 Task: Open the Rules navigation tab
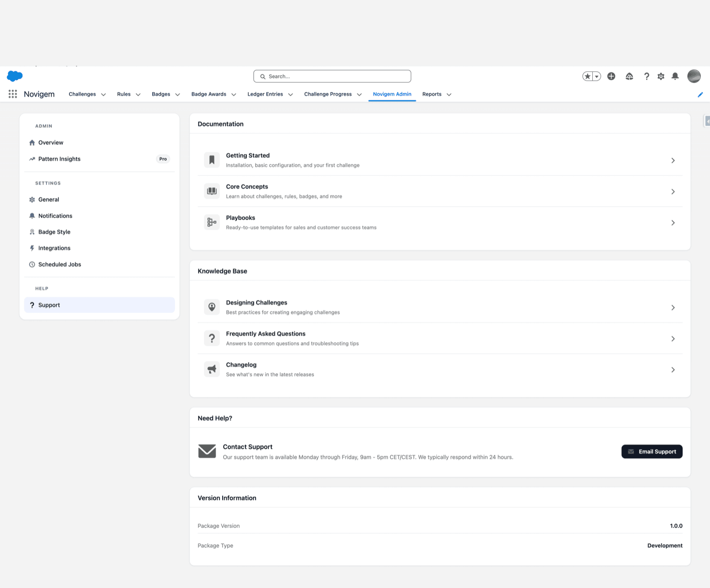pos(124,94)
